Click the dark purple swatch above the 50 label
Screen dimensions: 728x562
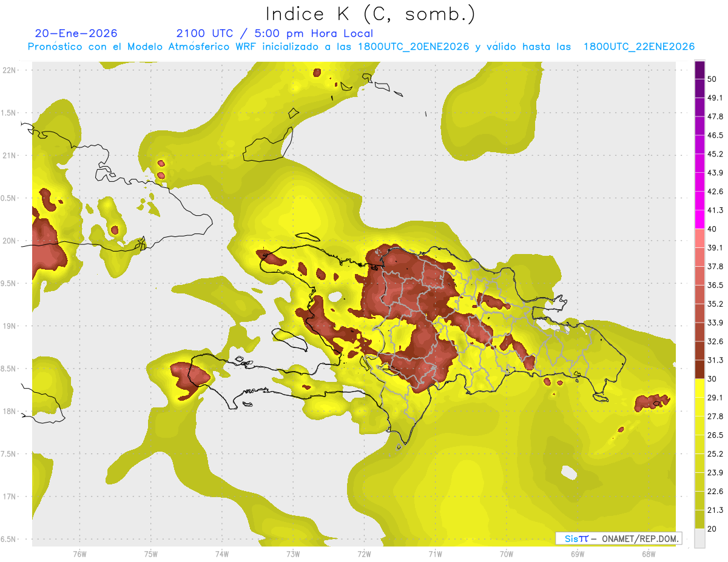click(699, 70)
